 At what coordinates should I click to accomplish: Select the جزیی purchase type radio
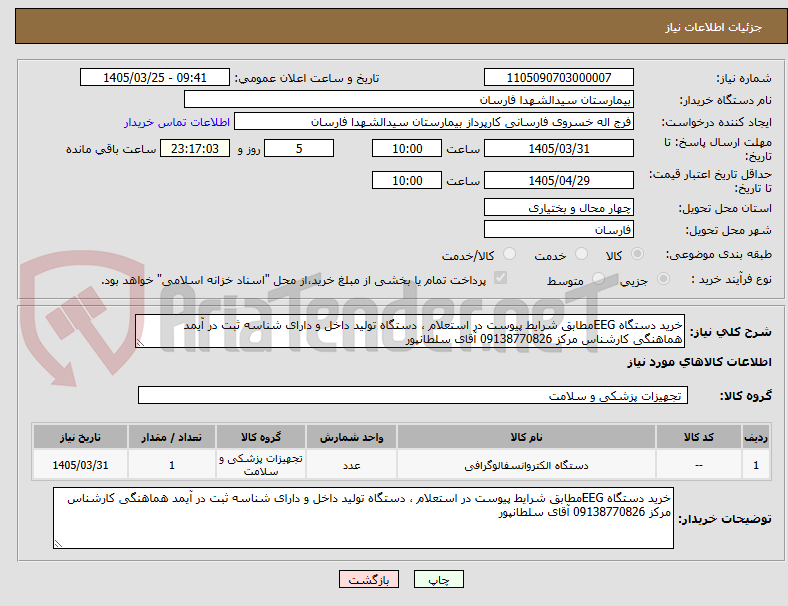point(663,278)
